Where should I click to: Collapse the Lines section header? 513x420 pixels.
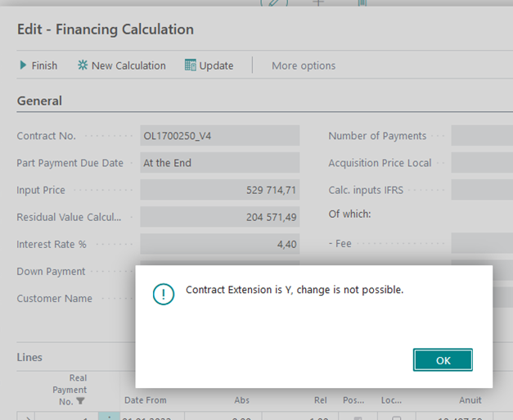click(x=30, y=357)
